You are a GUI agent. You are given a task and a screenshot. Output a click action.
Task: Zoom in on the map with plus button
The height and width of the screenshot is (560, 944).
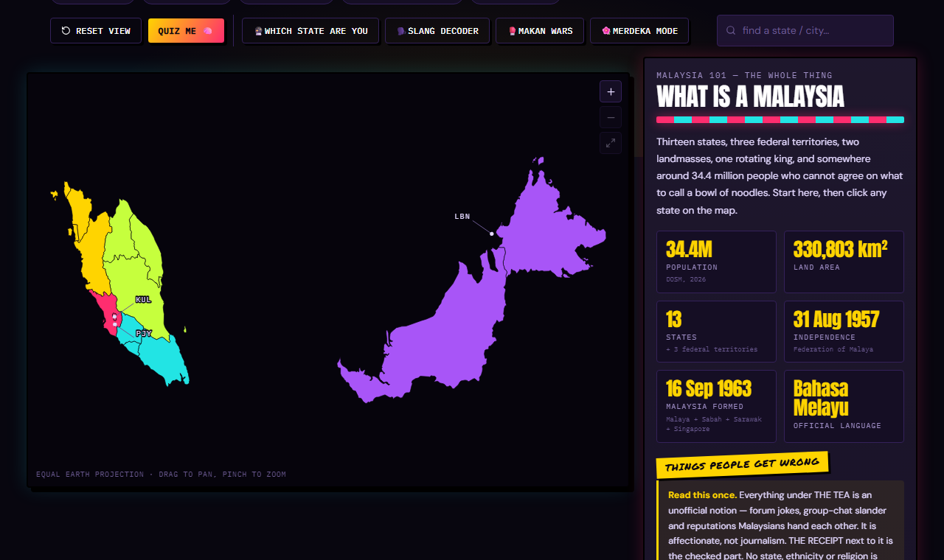[611, 91]
